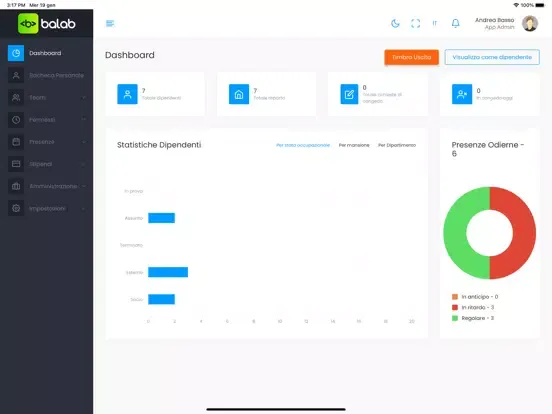Enter fullscreen mode icon

pos(415,24)
